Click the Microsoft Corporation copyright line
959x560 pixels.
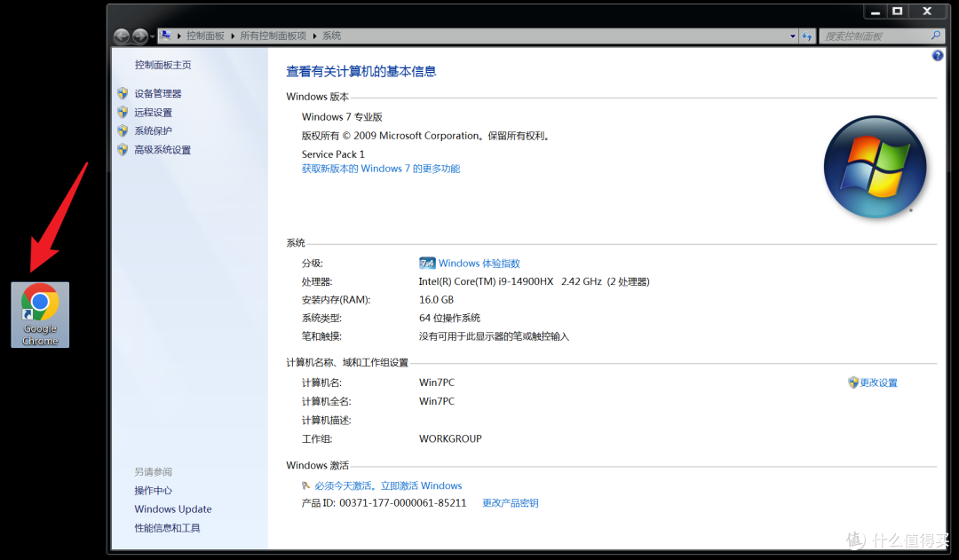click(x=427, y=136)
